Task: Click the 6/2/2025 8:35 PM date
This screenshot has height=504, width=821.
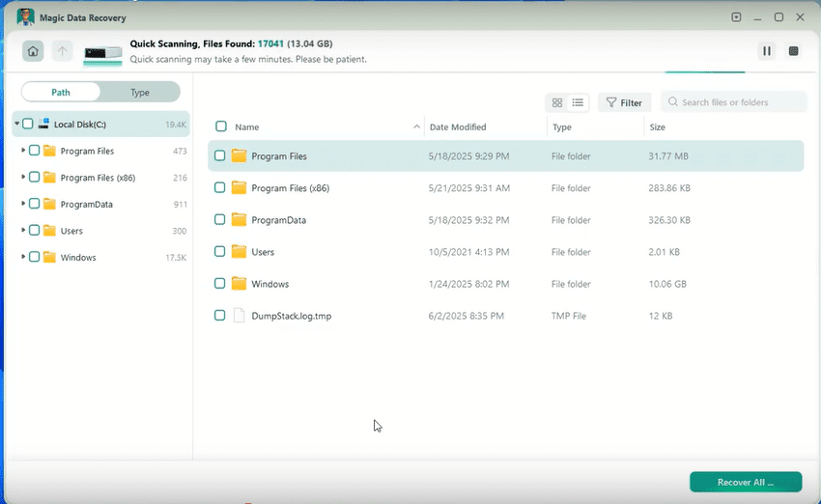Action: (466, 316)
